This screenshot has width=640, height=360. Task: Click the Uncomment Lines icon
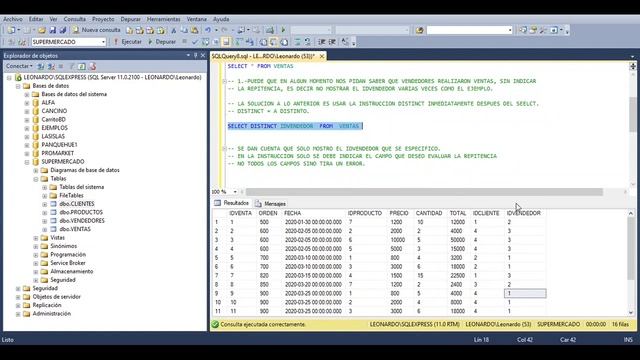(x=307, y=42)
